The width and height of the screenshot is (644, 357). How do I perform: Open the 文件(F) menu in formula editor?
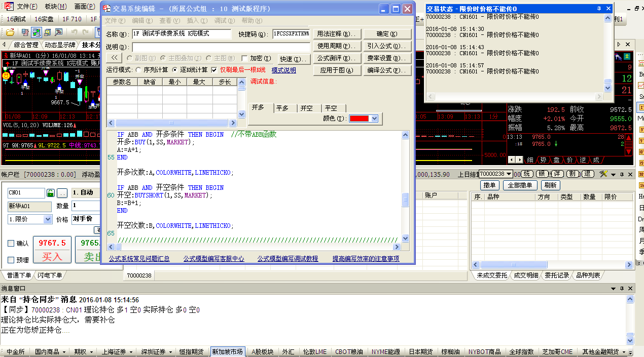click(x=115, y=21)
